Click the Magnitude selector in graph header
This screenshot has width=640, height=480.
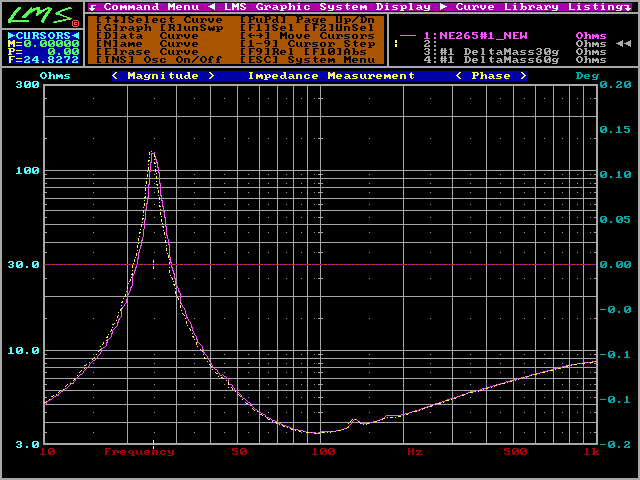coord(163,76)
